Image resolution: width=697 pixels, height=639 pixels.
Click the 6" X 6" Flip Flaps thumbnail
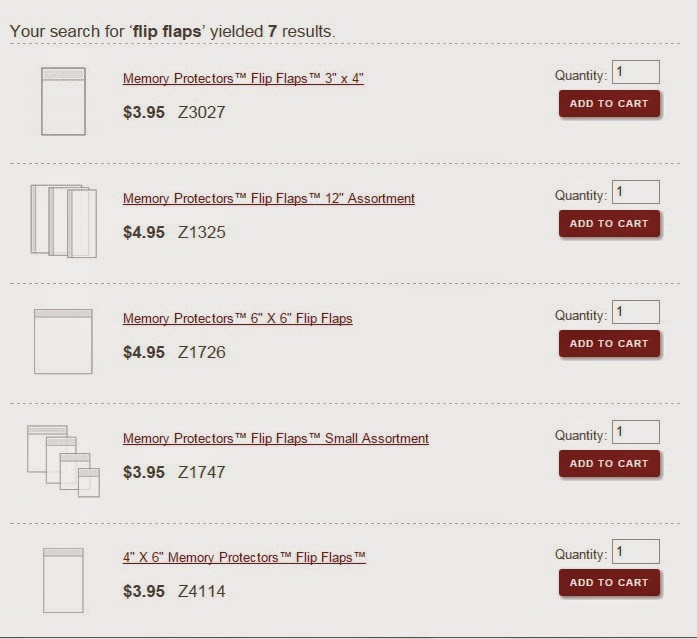pyautogui.click(x=63, y=341)
